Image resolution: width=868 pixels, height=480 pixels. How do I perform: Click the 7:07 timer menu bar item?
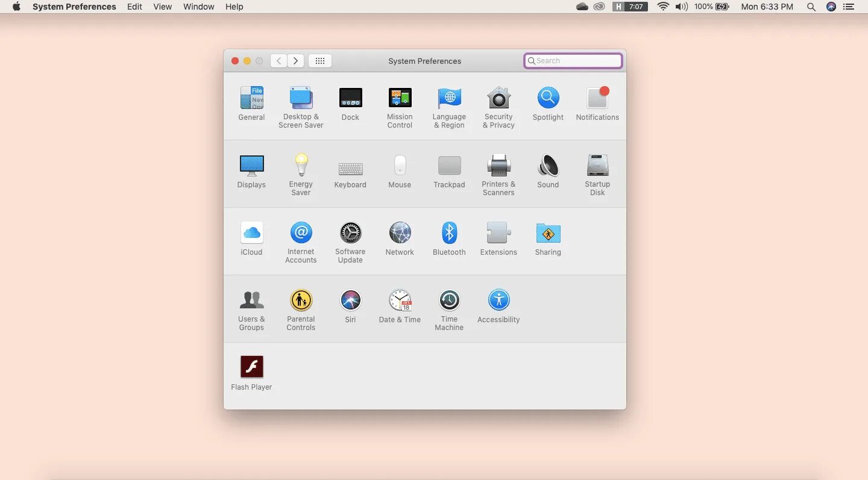630,7
